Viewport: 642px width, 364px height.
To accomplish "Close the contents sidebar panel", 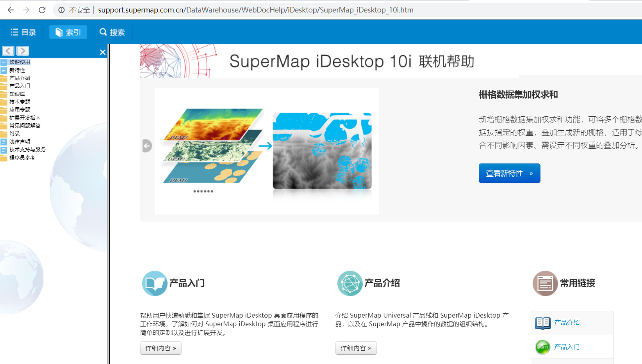I will point(103,52).
